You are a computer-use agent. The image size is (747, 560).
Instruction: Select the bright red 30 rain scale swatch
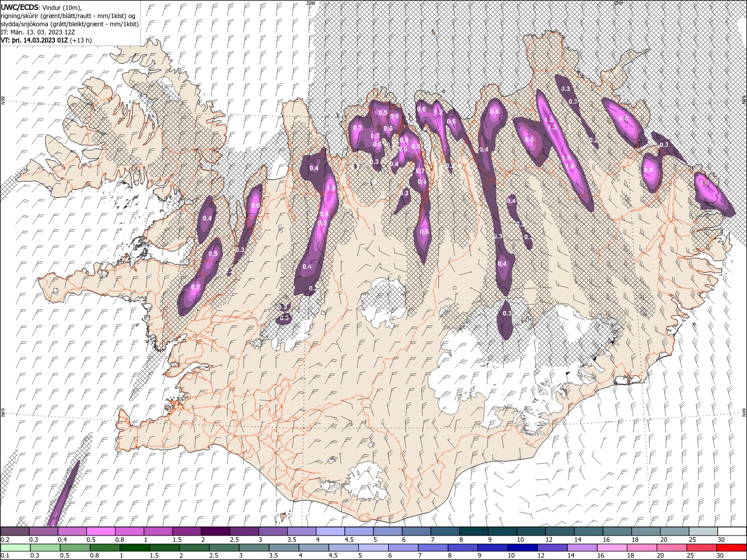click(x=731, y=548)
